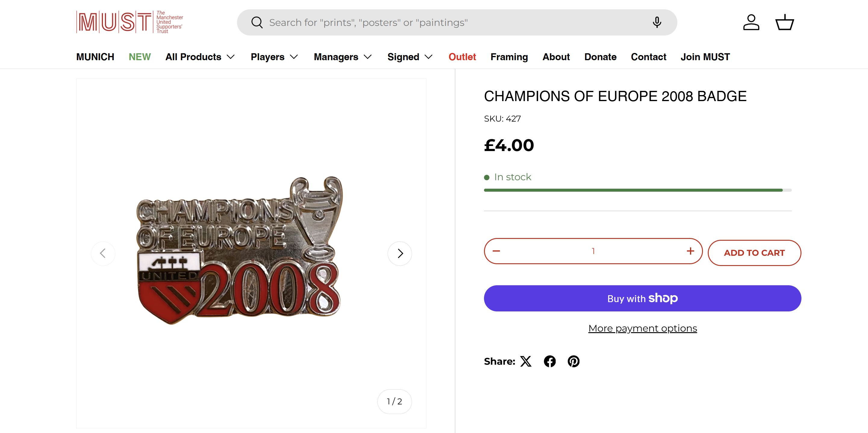Expand the All Products dropdown

(x=200, y=57)
